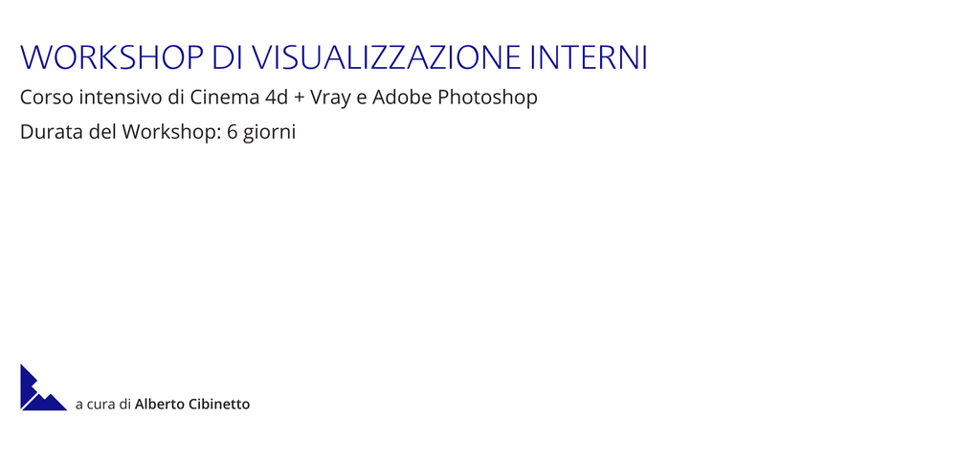Click the blue triangular mountain logo

tap(43, 387)
